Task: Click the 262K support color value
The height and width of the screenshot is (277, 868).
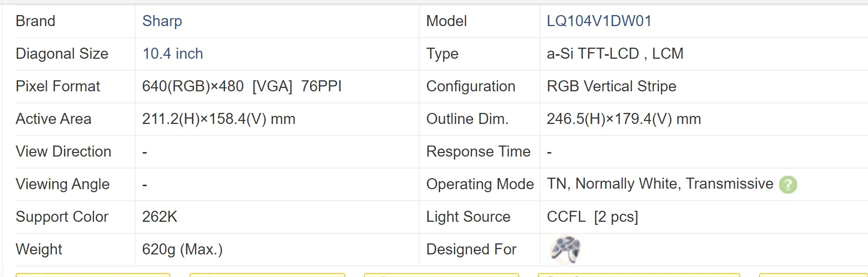Action: tap(160, 217)
